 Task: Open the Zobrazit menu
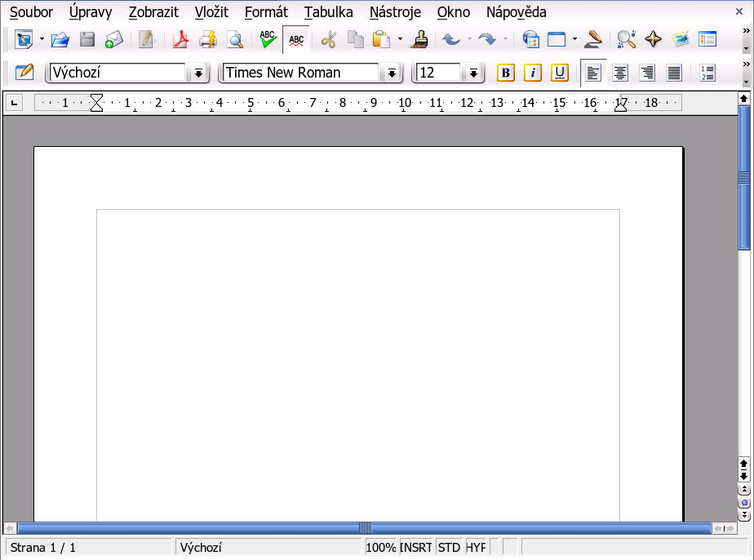pos(153,12)
